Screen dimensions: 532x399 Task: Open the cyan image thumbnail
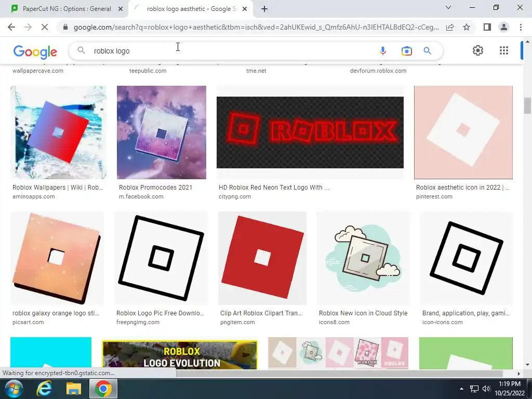coord(51,353)
